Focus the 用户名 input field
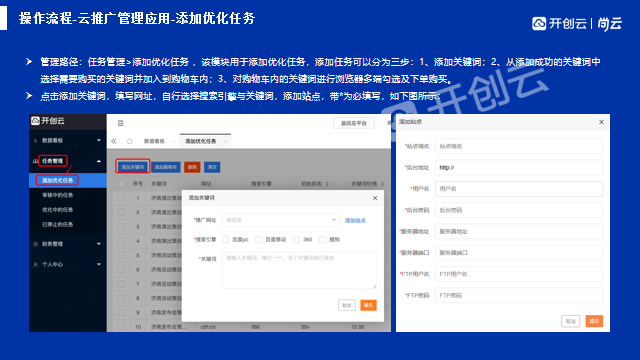This screenshot has height=360, width=640. tap(519, 189)
